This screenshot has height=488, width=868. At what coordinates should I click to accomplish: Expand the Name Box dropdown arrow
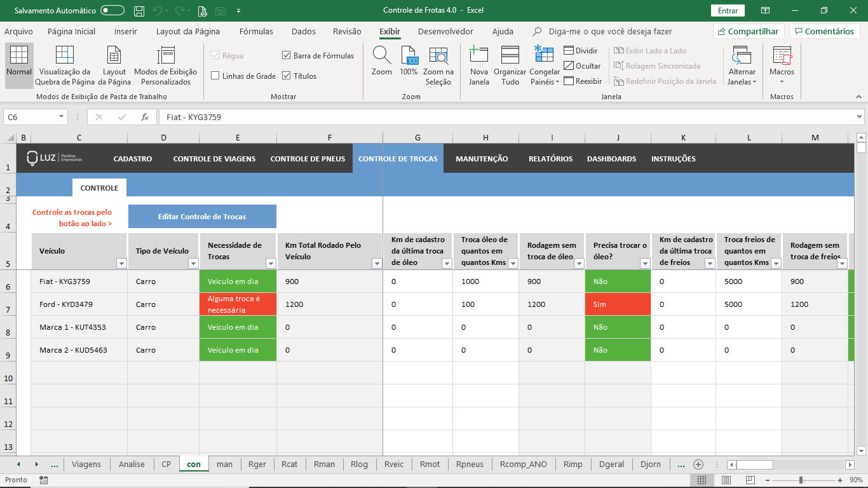(61, 117)
